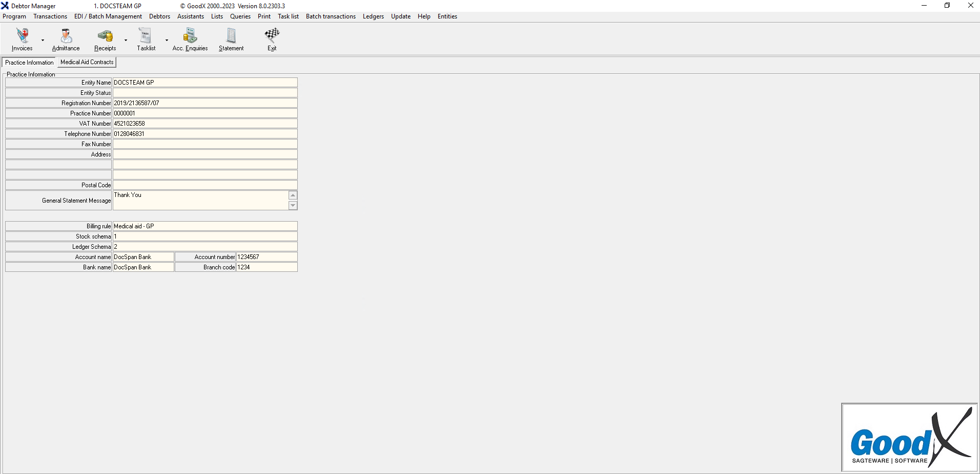
Task: Open the Task list menu
Action: point(288,16)
